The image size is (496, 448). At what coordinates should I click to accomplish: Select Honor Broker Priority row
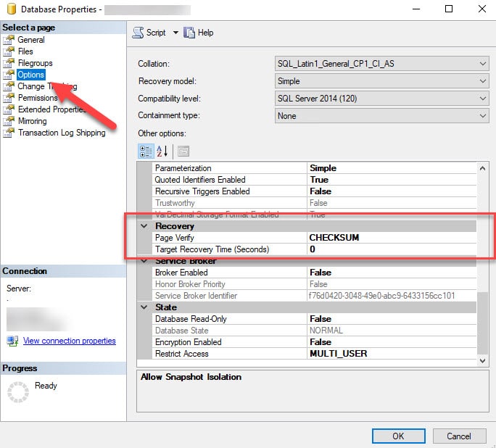pos(314,284)
